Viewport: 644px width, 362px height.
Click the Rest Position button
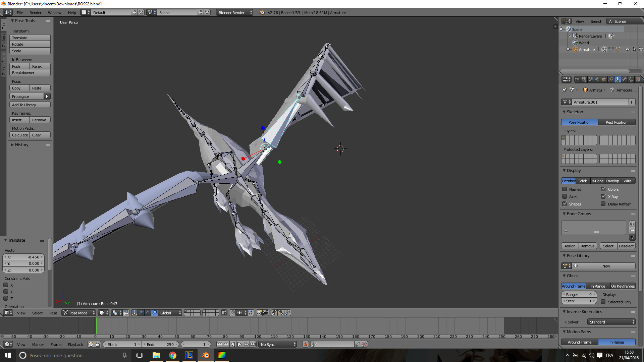[x=616, y=122]
